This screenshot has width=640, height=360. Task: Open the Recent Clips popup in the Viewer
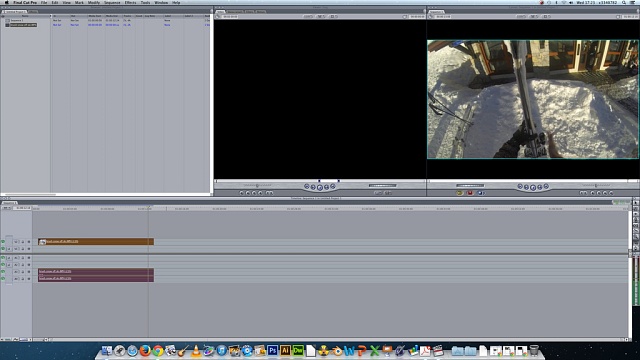coord(378,193)
